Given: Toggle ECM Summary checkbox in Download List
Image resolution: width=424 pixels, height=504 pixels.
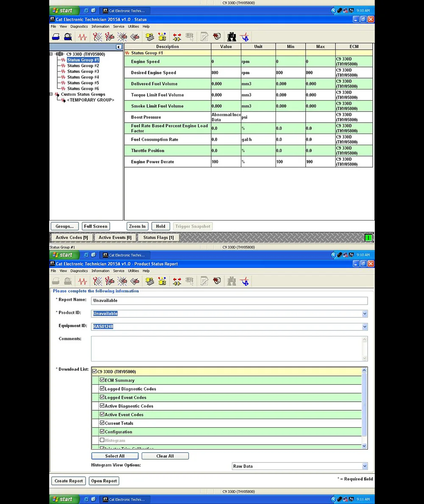Looking at the screenshot, I should [102, 380].
